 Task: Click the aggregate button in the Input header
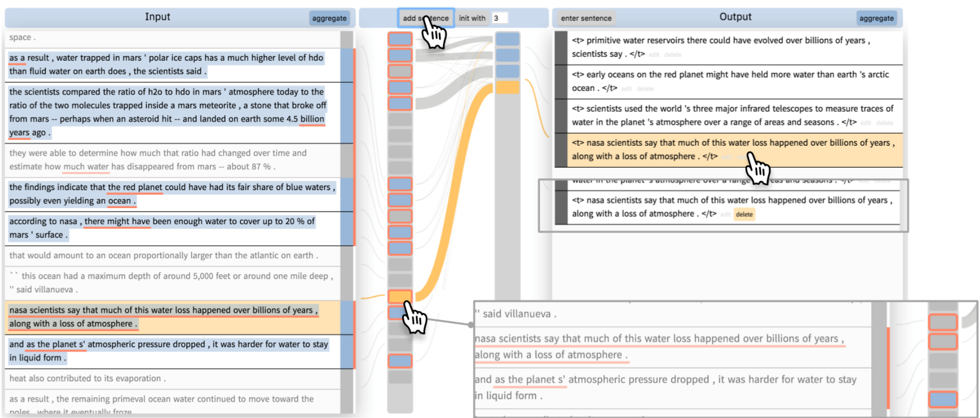click(329, 18)
